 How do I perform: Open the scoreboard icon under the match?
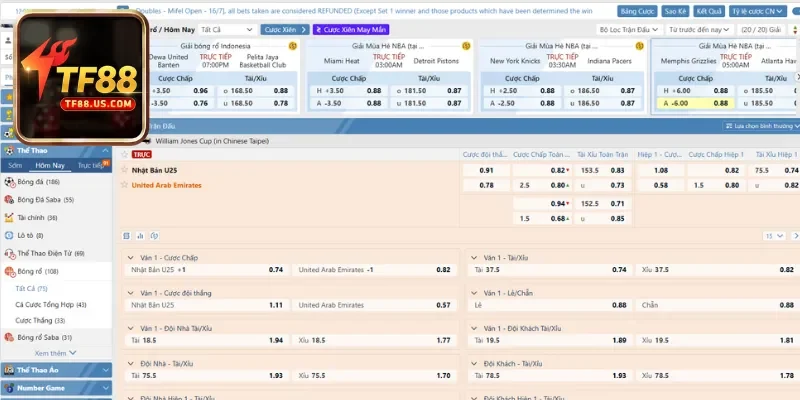click(x=127, y=236)
